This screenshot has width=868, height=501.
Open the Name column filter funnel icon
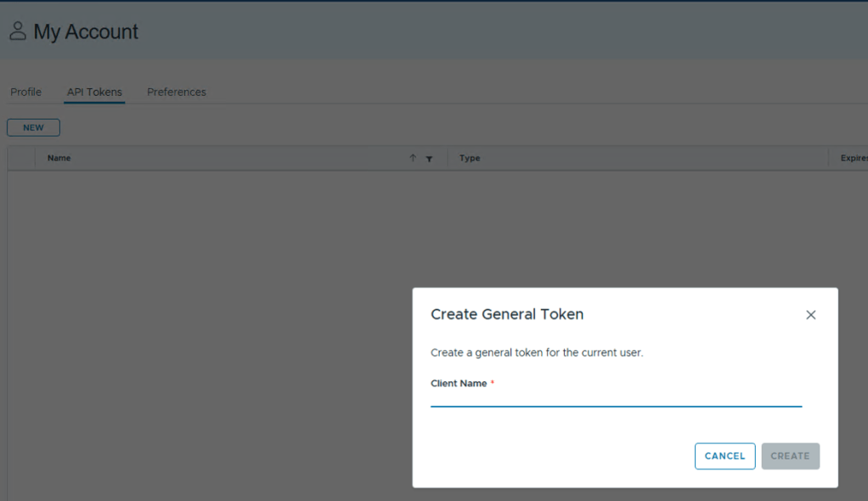pos(429,159)
